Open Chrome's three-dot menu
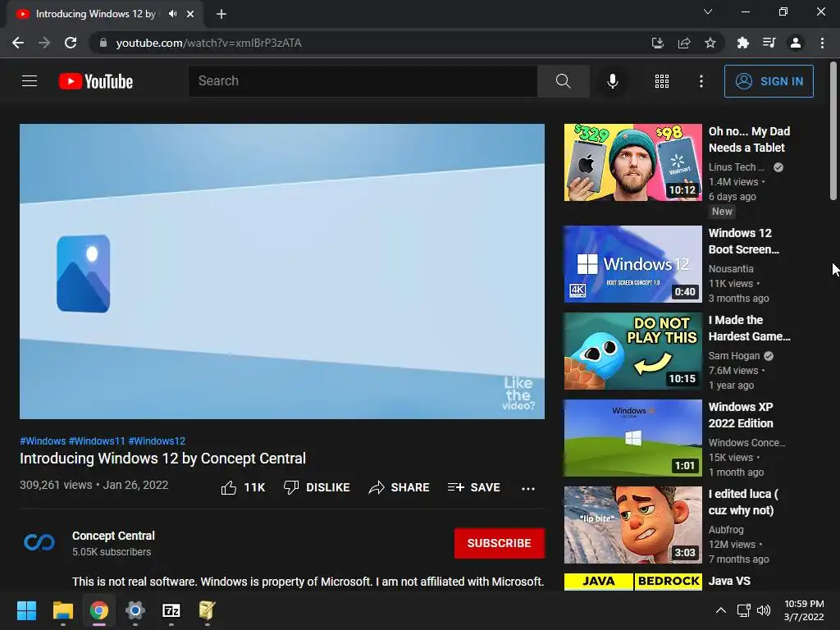 (x=822, y=43)
